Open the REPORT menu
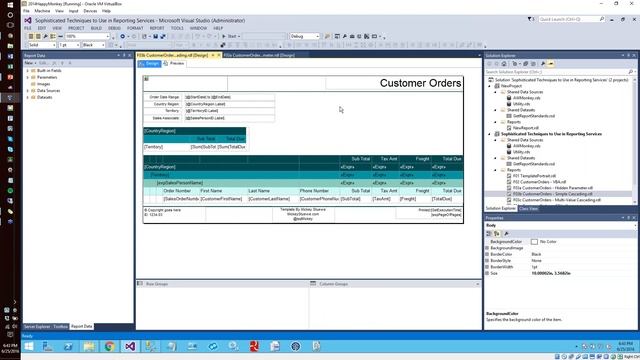Screen dimensions: 640x360 [157, 28]
